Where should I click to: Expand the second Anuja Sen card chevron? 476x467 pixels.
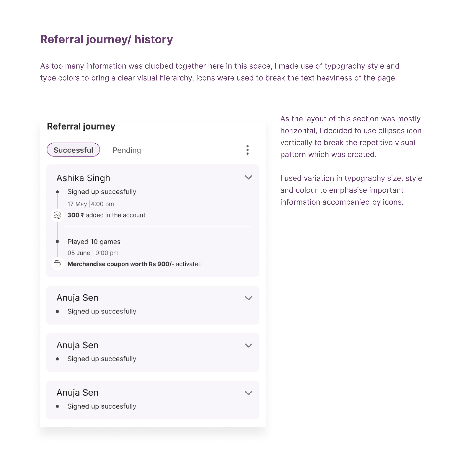click(x=248, y=345)
